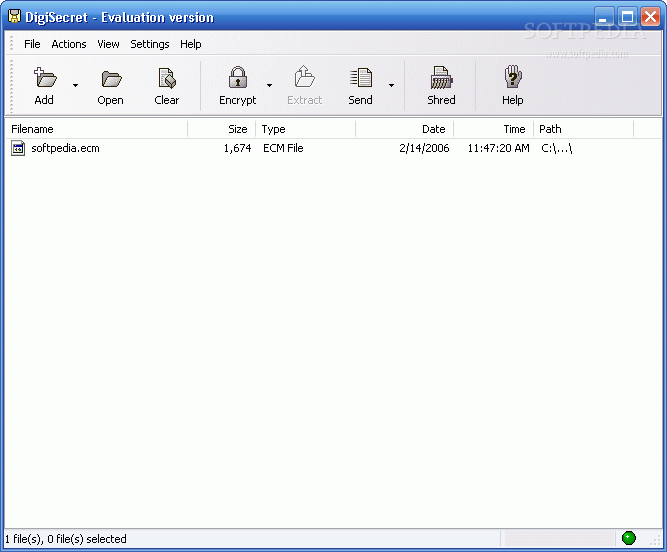Click the status bar file count text
This screenshot has width=667, height=552.
[x=66, y=539]
